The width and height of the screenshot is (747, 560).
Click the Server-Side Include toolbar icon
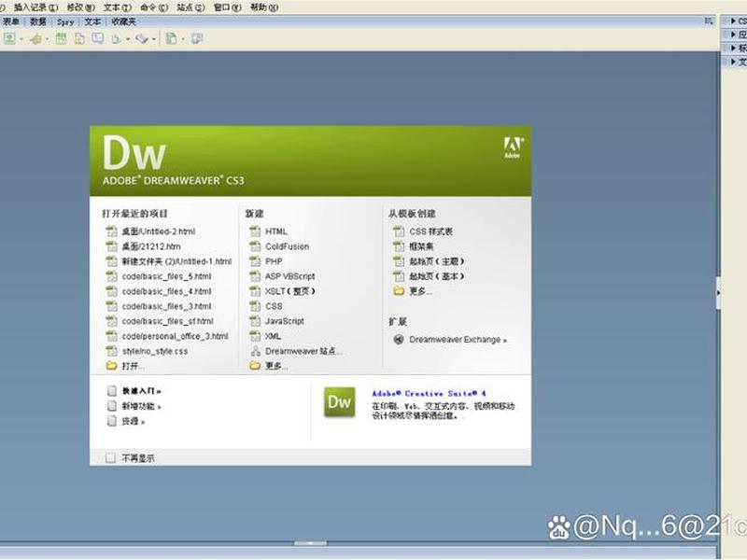click(x=79, y=39)
